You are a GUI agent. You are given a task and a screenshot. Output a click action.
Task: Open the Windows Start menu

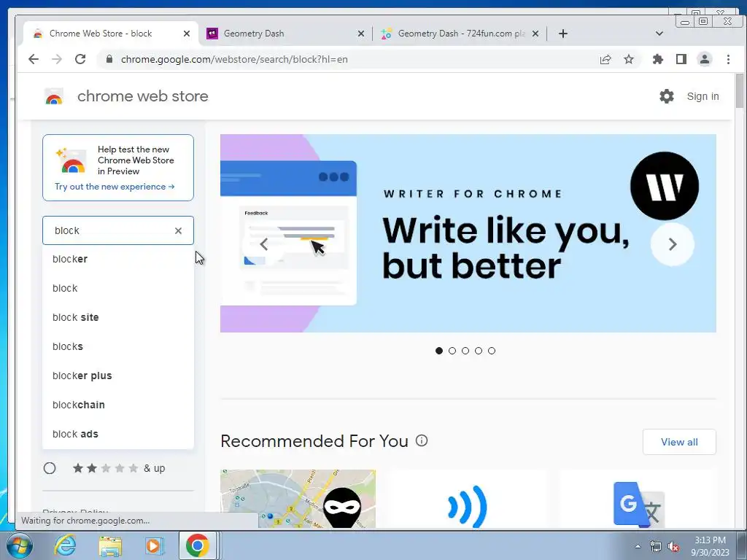coord(20,545)
